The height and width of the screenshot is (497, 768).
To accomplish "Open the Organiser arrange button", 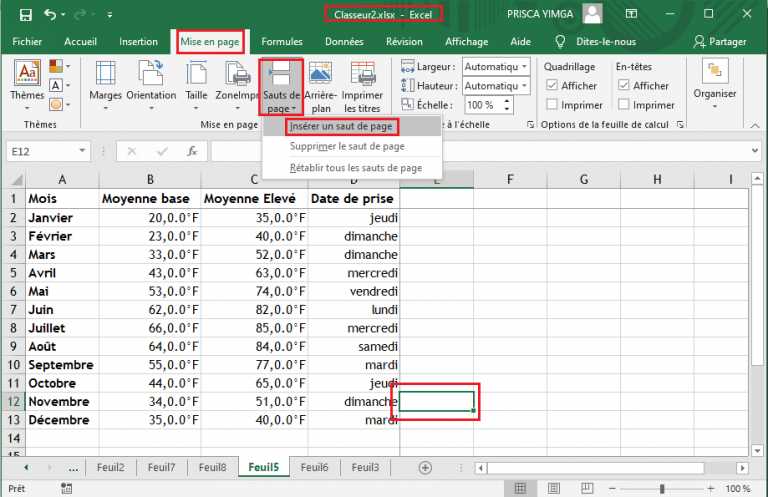I will (715, 84).
